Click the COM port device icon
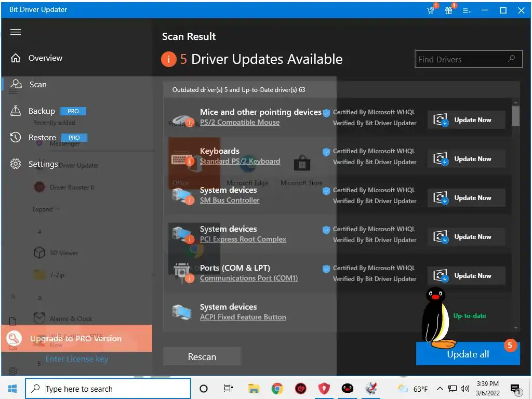 click(183, 273)
